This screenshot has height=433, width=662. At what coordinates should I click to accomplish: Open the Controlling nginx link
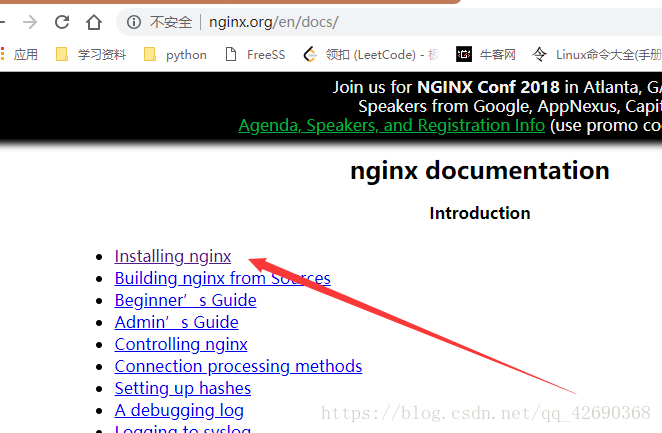tap(181, 344)
